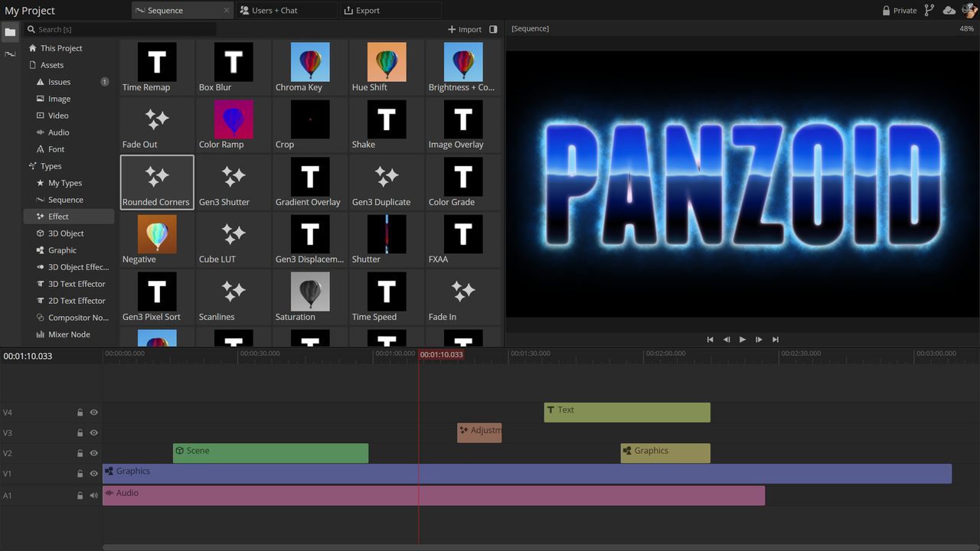This screenshot has height=551, width=980.
Task: Select the Shake effect
Action: [x=387, y=125]
